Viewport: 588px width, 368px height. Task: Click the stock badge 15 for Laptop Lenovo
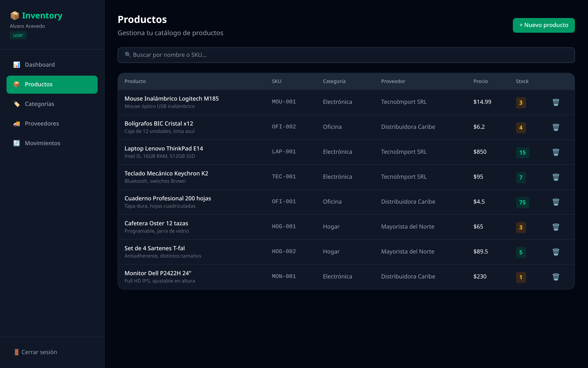coord(522,153)
